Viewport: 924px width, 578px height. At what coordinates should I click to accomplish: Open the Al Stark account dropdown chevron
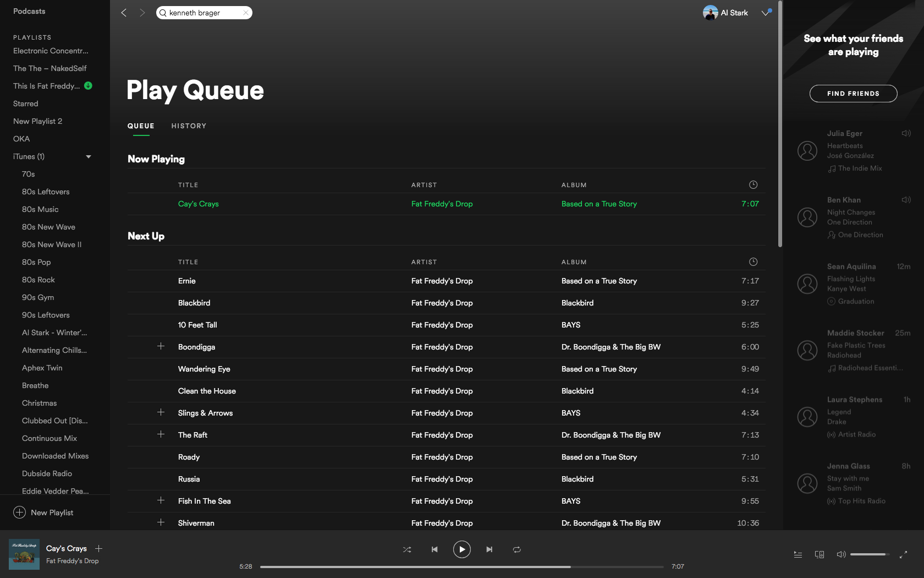pos(766,12)
